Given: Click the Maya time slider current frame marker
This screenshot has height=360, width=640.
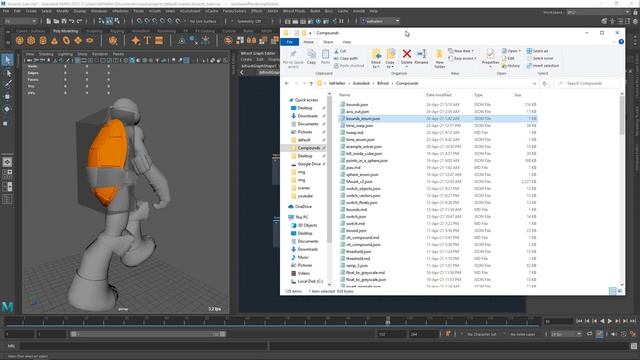Looking at the screenshot, I should point(388,321).
